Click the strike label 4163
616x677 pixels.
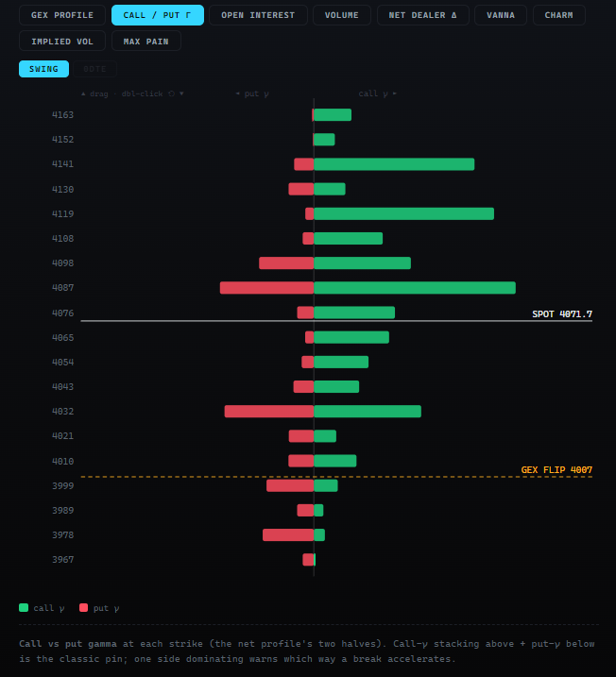tap(62, 115)
